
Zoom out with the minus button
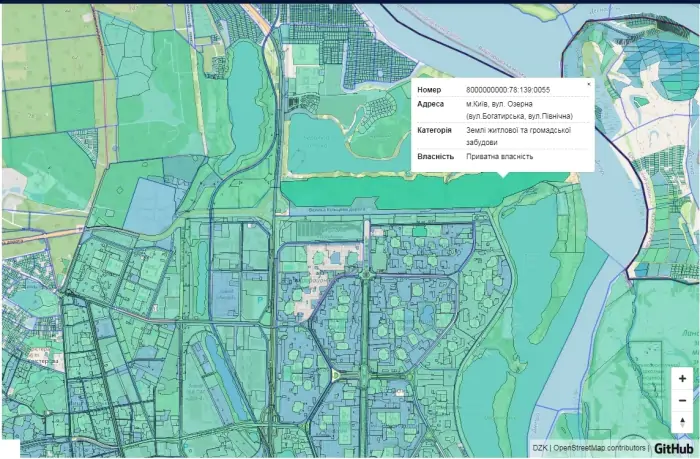tap(682, 401)
